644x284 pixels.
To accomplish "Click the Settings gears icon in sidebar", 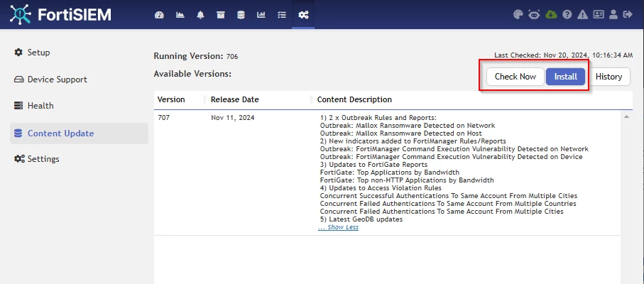I will (x=19, y=159).
